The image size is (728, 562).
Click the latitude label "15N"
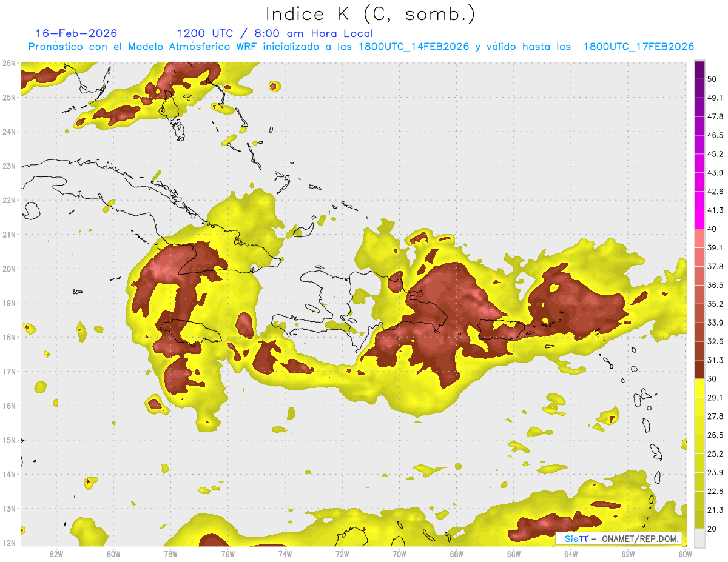(9, 440)
